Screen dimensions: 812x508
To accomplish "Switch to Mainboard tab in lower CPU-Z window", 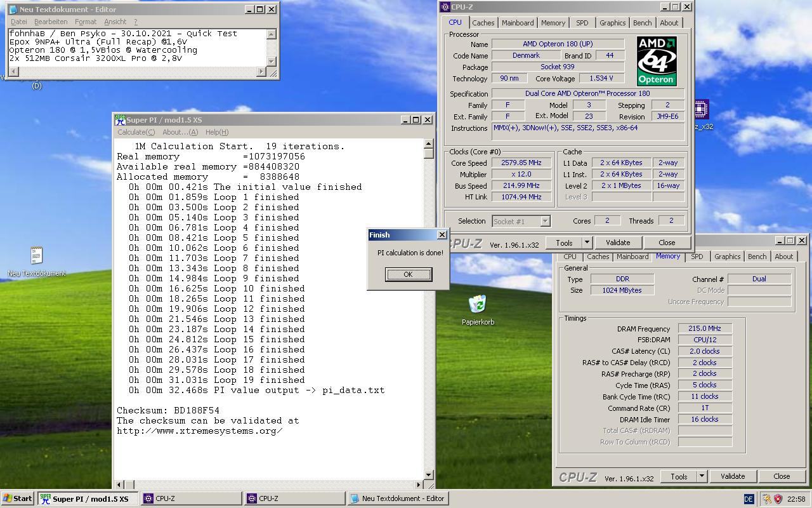I will pos(632,257).
